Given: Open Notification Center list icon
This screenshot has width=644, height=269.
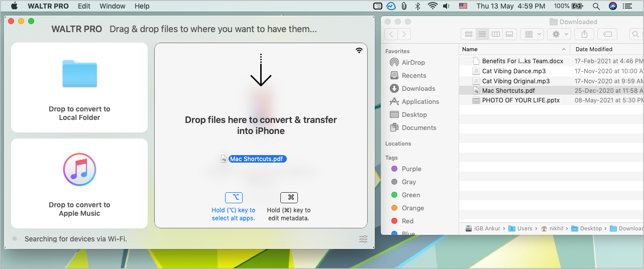Looking at the screenshot, I should coord(628,6).
